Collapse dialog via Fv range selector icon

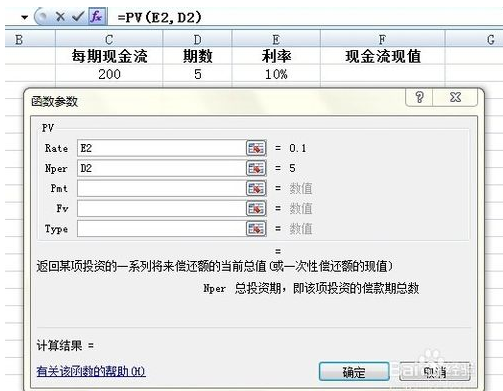(x=256, y=209)
